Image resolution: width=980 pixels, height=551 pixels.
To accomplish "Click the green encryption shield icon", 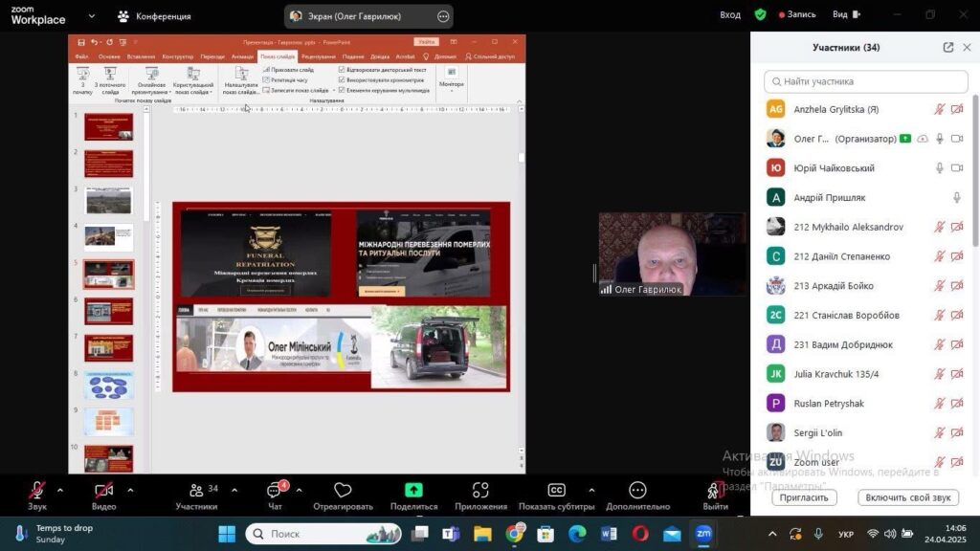I will click(760, 15).
